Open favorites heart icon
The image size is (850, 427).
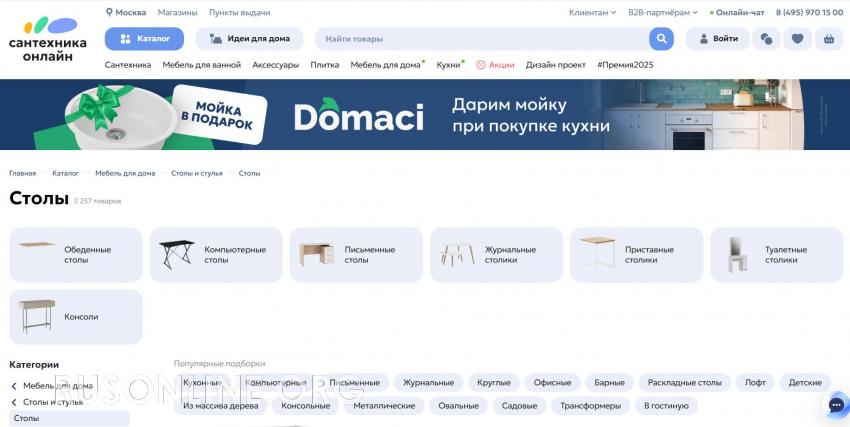click(797, 39)
